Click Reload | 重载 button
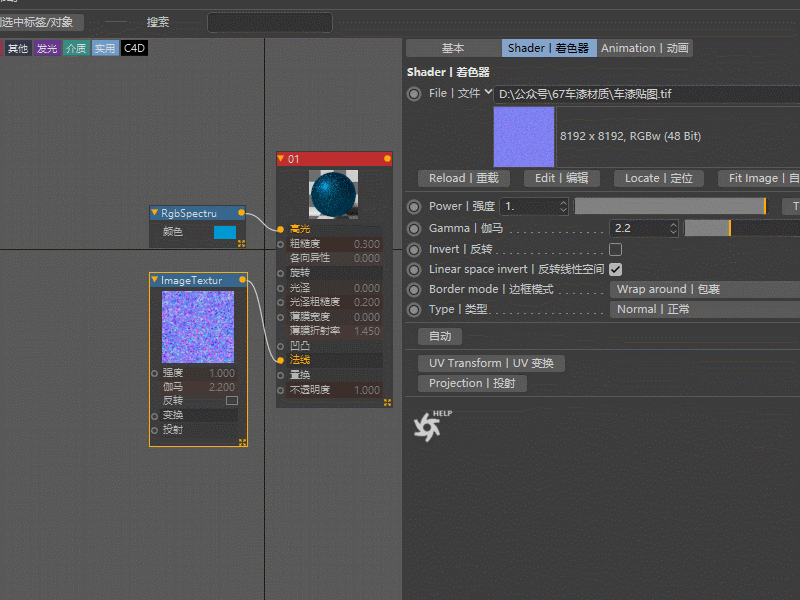This screenshot has height=600, width=800. [x=464, y=178]
